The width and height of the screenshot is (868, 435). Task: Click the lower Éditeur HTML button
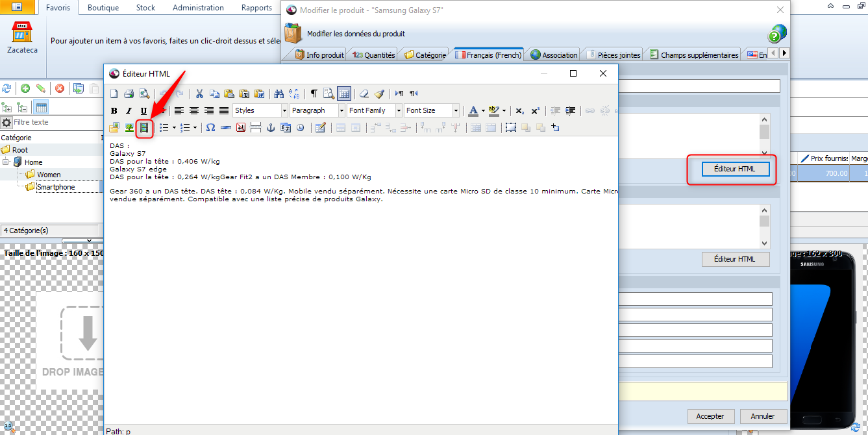point(735,259)
